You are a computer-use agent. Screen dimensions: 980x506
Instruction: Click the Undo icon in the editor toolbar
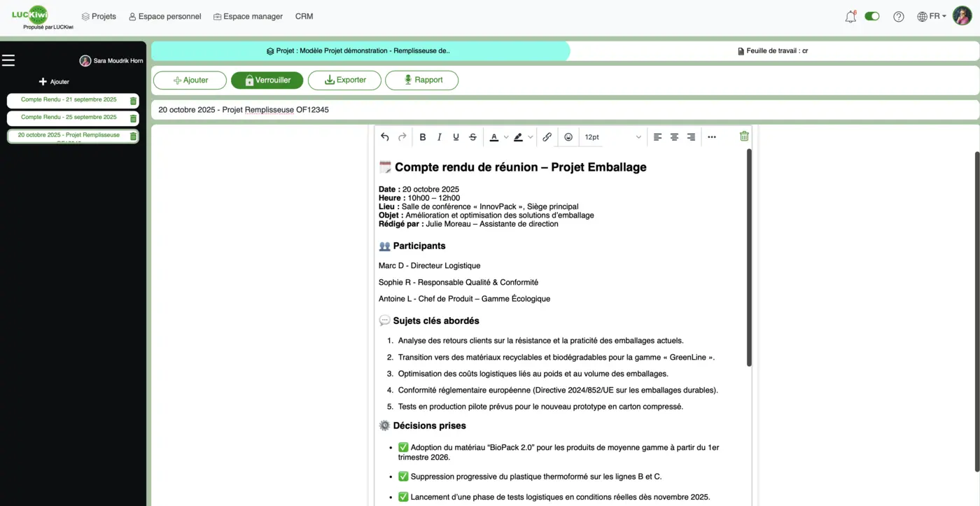(384, 136)
